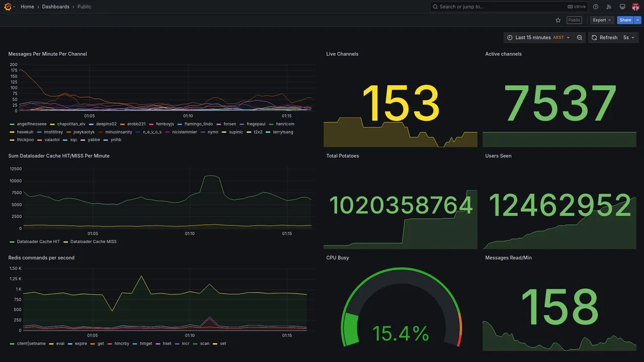This screenshot has width=644, height=362.
Task: Expand the Last 15 minutes time picker
Action: [x=538, y=38]
